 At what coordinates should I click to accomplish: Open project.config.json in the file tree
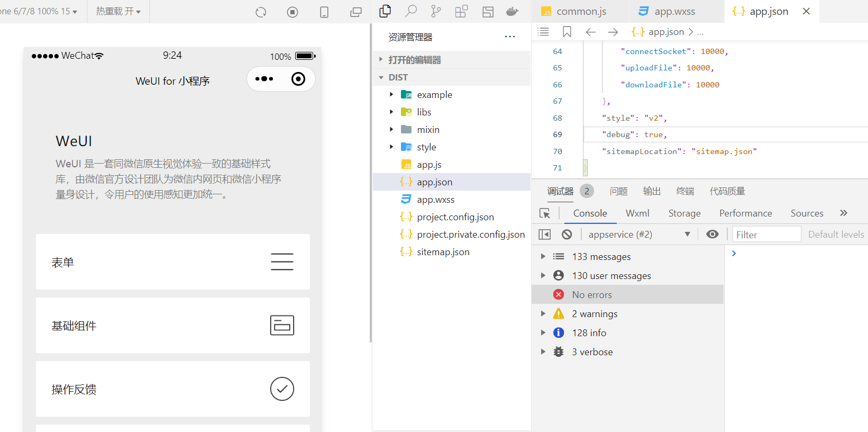click(x=452, y=217)
